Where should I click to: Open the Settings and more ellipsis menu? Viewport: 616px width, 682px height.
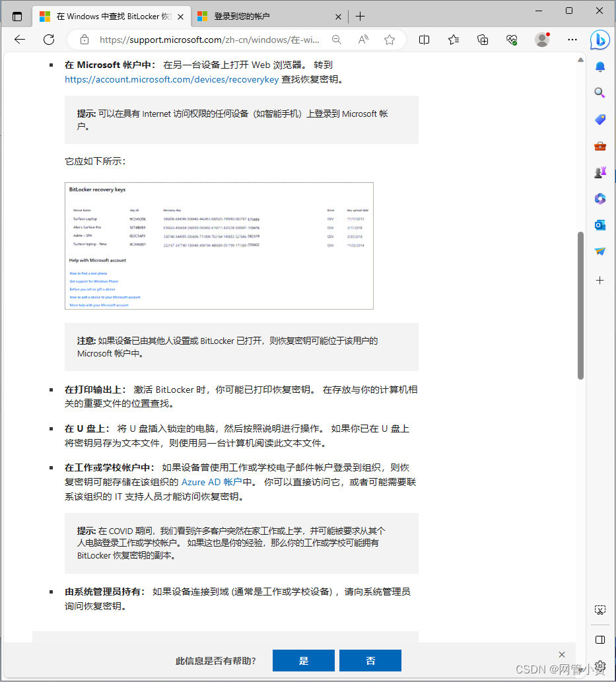(x=572, y=40)
